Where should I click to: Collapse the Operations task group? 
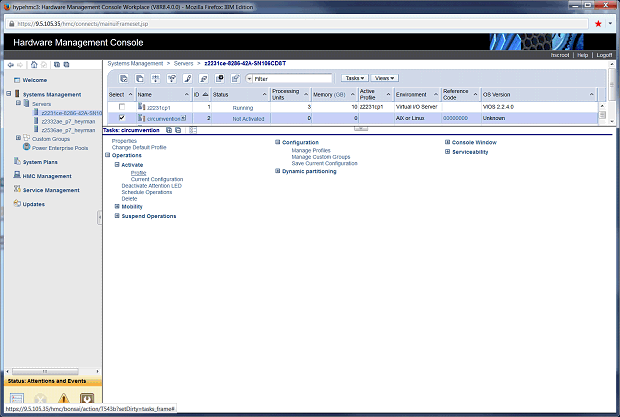click(x=108, y=155)
